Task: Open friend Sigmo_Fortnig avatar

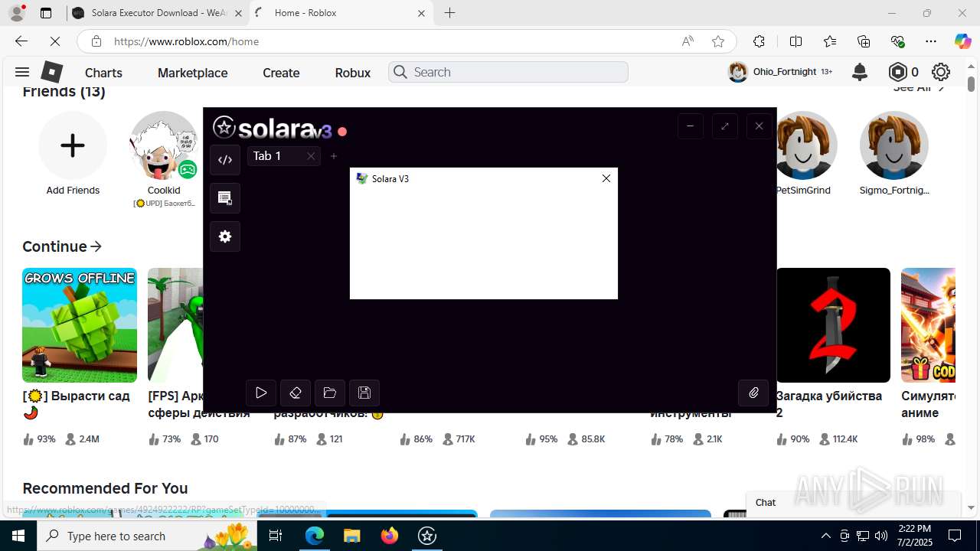Action: click(x=894, y=145)
